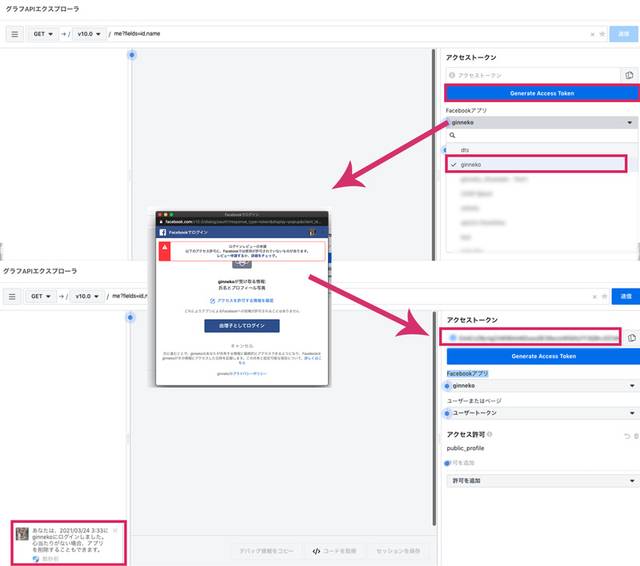The width and height of the screenshot is (640, 566).
Task: Click the 詳しくはこちら link in popup footer
Action: pos(313,358)
